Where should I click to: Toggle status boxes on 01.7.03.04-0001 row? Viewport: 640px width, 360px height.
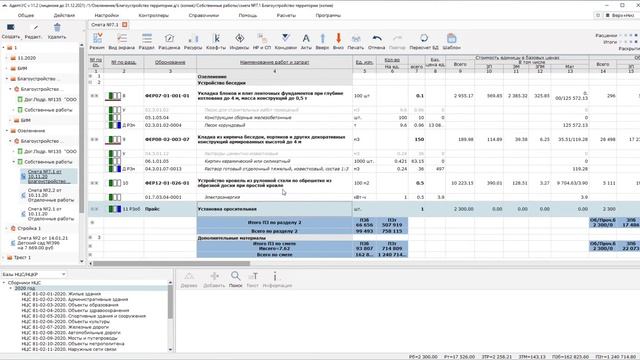[x=115, y=197]
